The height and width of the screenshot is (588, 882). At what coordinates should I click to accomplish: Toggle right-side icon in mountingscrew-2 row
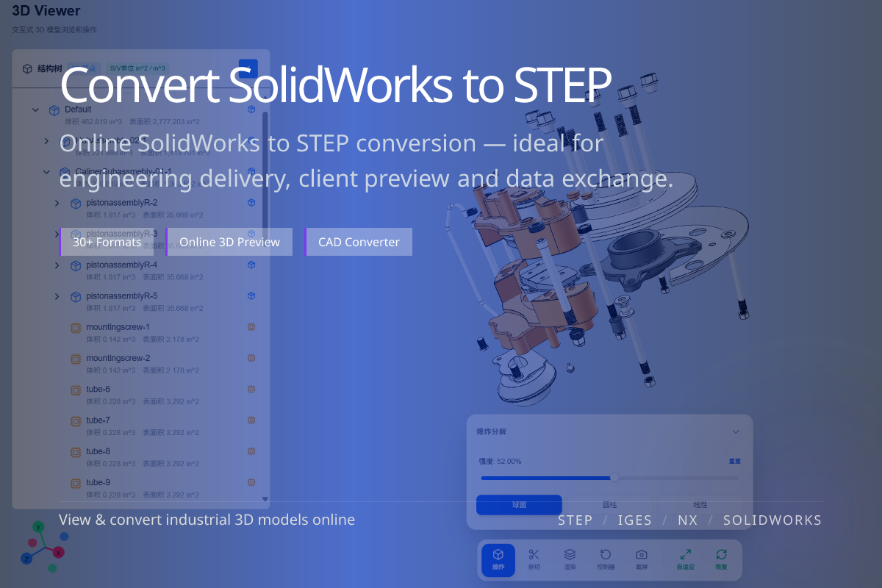pyautogui.click(x=251, y=358)
